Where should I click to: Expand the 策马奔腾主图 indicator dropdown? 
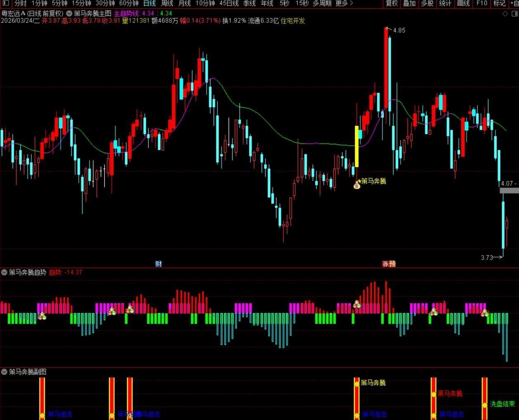pos(69,14)
